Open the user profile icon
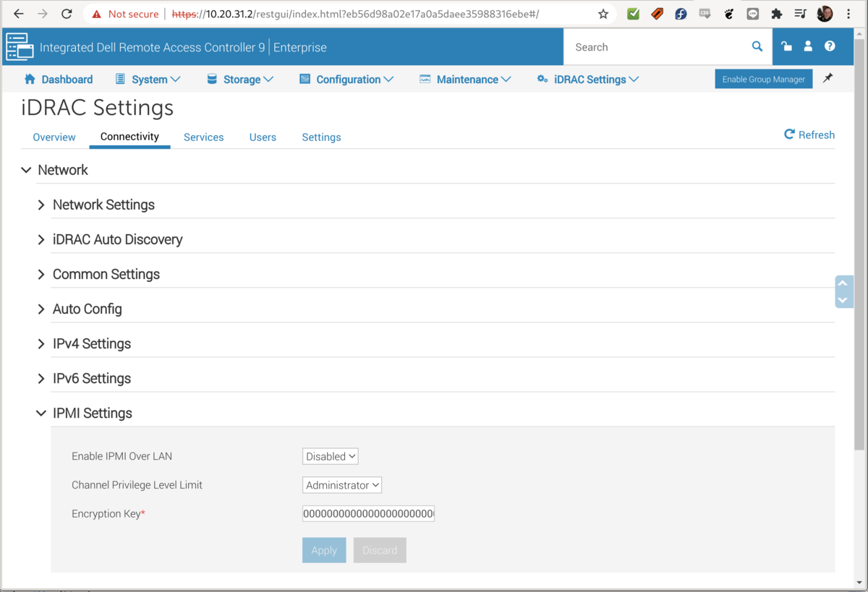This screenshot has height=592, width=868. [808, 47]
